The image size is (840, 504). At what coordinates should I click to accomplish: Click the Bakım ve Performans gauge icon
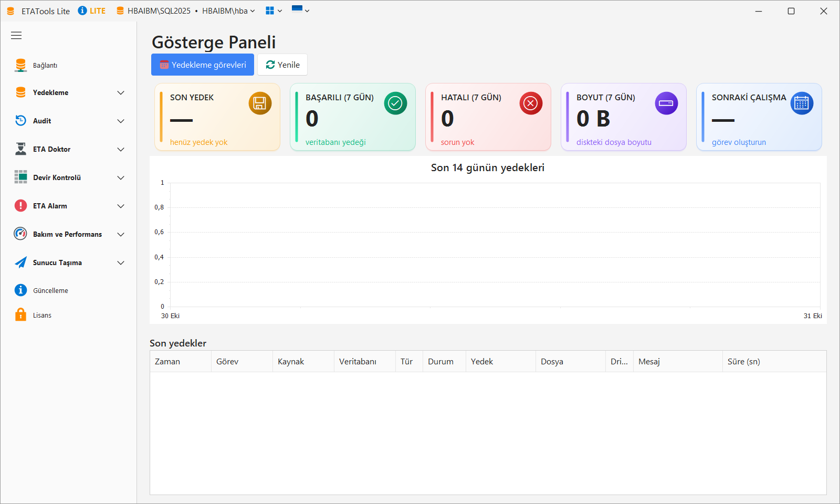tap(20, 234)
